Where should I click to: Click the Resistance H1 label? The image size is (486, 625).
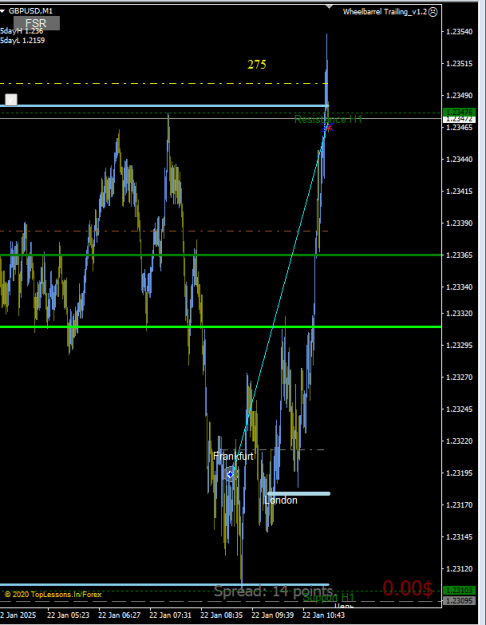[x=328, y=120]
